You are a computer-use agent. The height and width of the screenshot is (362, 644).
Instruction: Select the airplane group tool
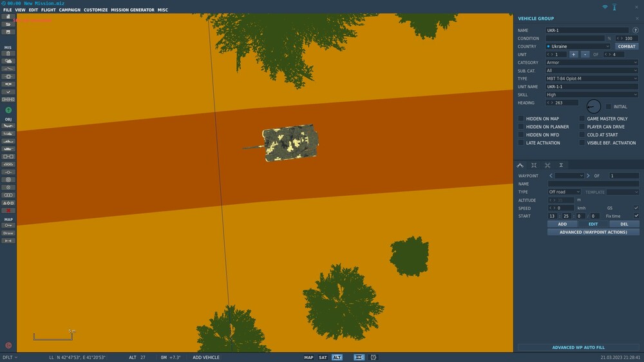tap(8, 126)
